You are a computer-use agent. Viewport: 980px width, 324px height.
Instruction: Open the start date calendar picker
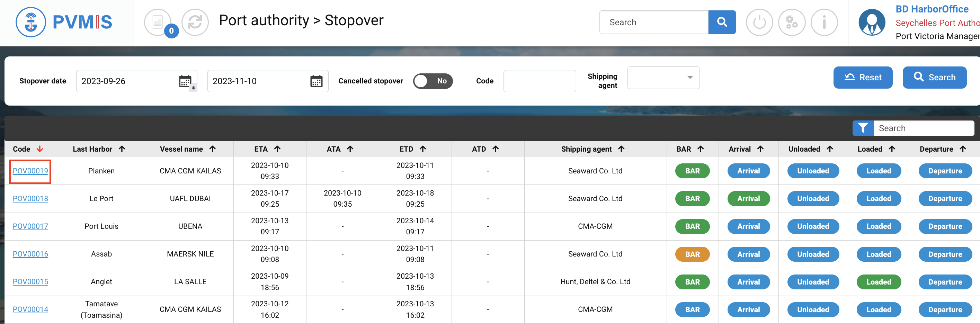[x=185, y=81]
